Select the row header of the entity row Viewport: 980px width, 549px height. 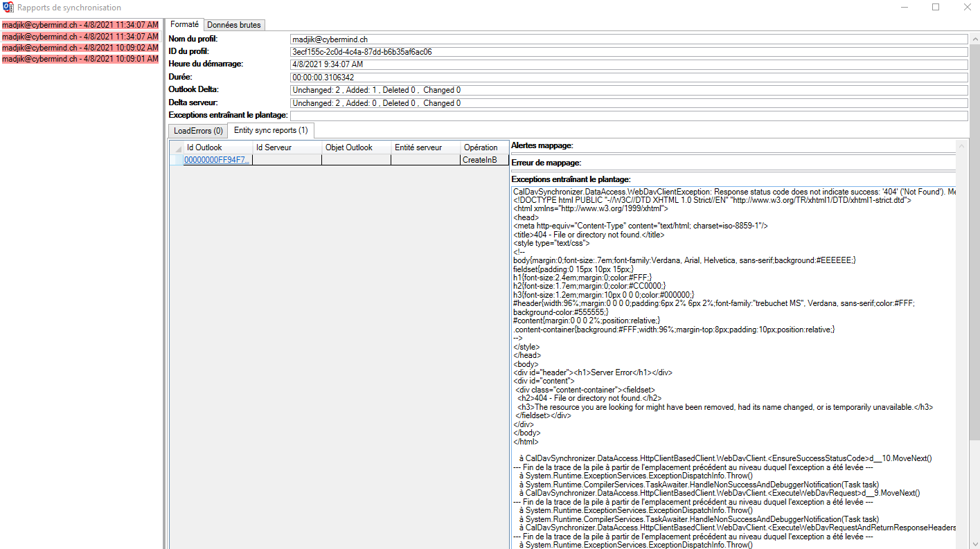tap(177, 160)
